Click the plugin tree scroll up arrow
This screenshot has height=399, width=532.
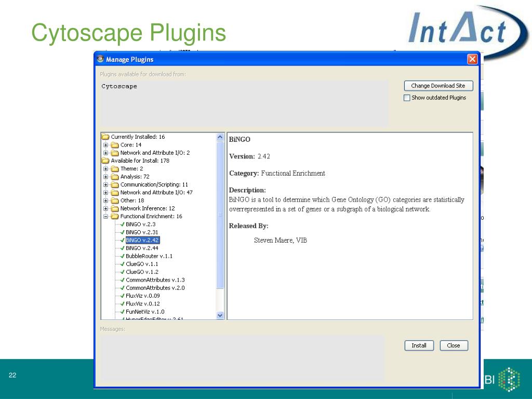[x=220, y=137]
